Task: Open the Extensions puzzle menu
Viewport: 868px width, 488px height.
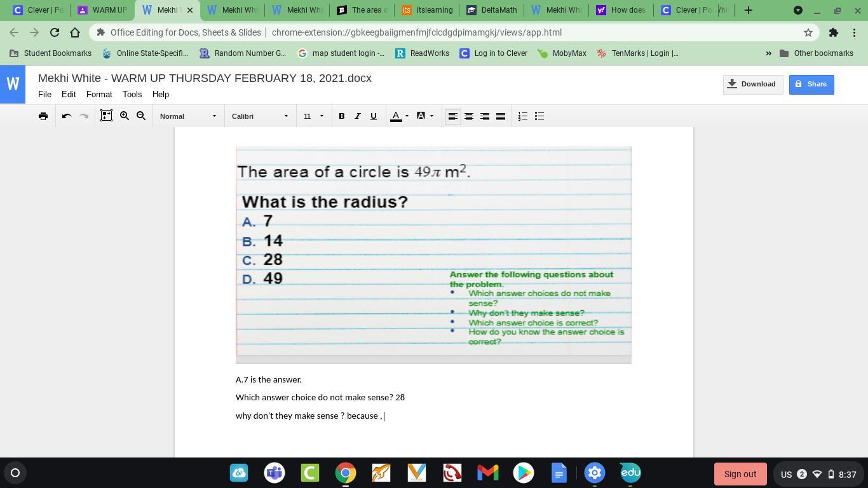Action: tap(834, 32)
